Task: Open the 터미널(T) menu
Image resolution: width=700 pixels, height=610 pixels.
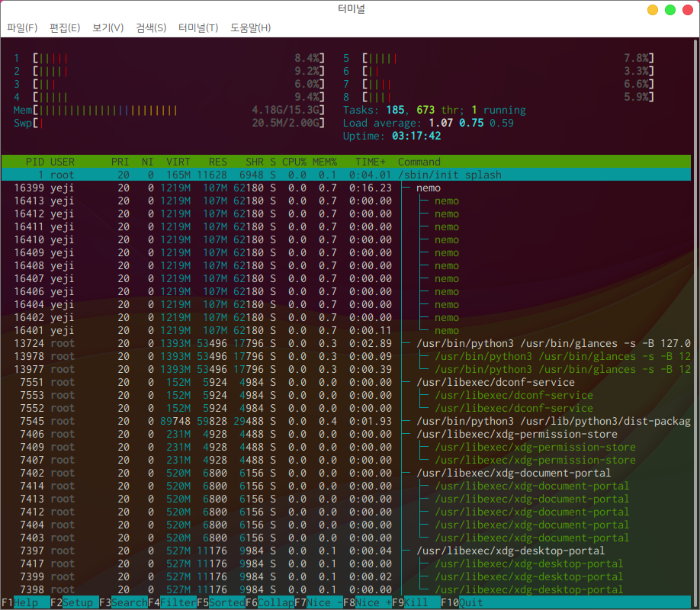Action: point(198,28)
